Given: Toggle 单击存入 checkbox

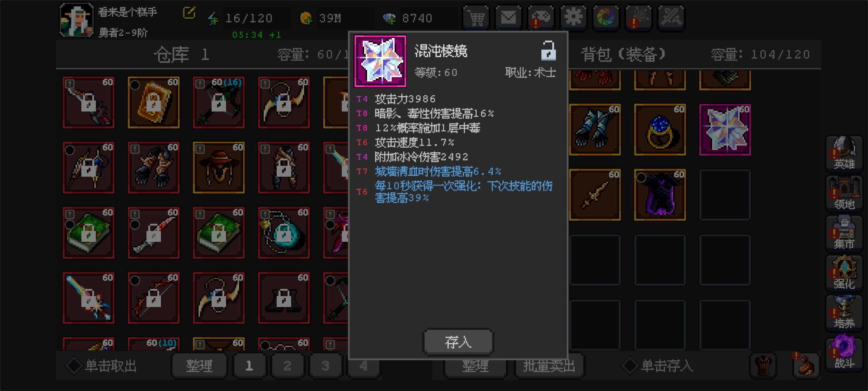Looking at the screenshot, I should (630, 366).
